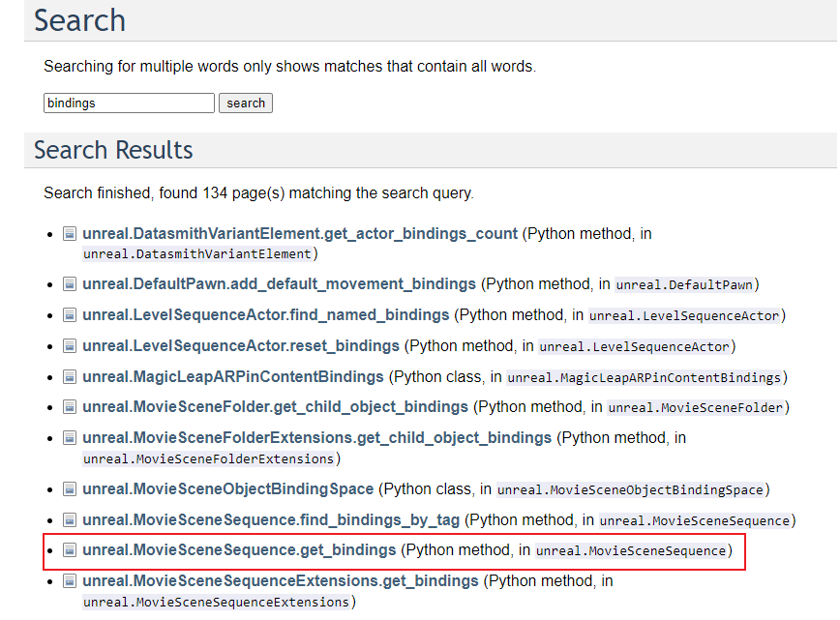Open unreal.MovieSceneSequence.get_bindings result link
840x620 pixels.
(239, 549)
